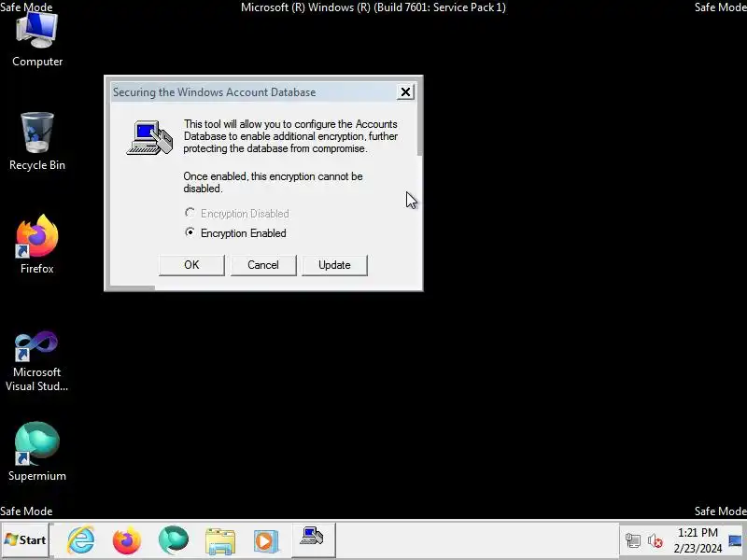Open the Start menu
Screen dimensions: 747x560
[25, 540]
